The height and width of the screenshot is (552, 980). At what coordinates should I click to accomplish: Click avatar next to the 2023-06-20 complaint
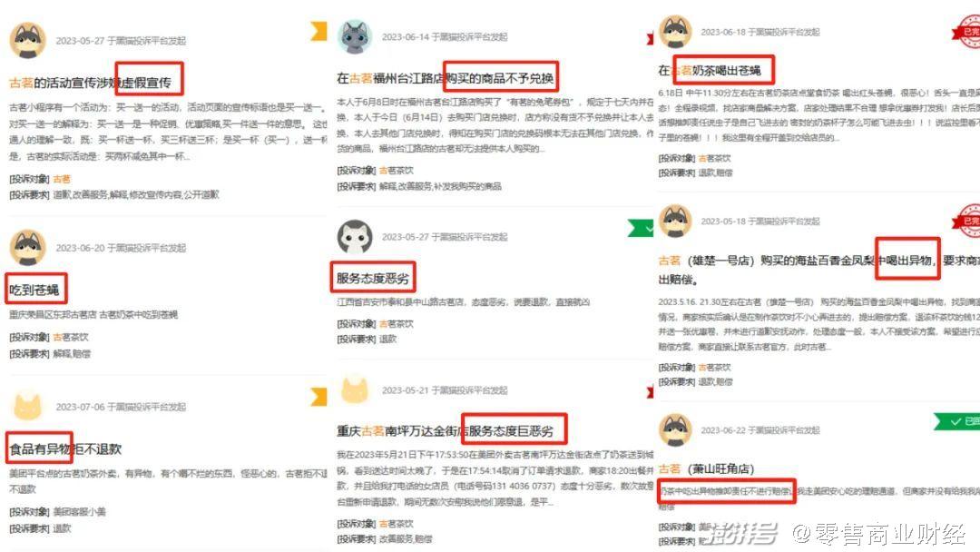[x=27, y=248]
